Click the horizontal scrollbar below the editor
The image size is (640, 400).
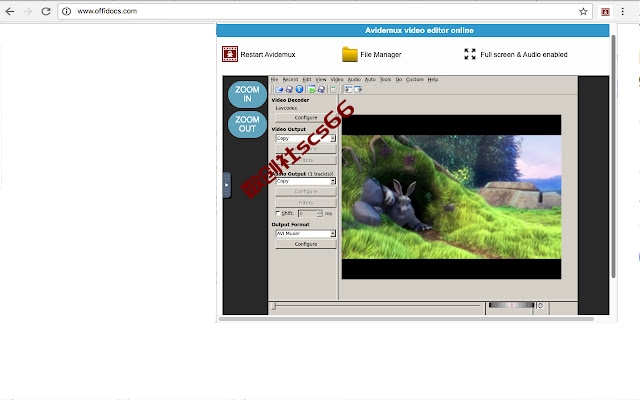[406, 319]
